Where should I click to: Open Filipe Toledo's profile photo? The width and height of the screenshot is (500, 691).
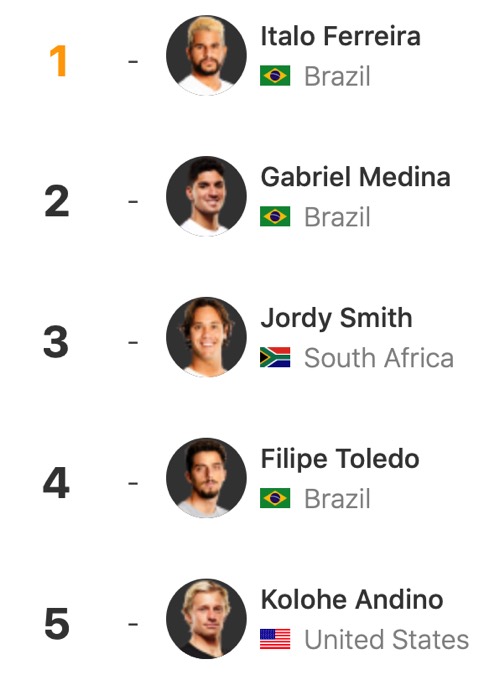pos(206,478)
